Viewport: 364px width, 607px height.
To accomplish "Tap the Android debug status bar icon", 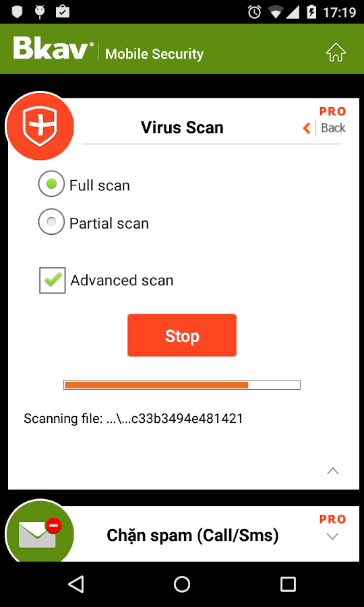I will [x=40, y=11].
